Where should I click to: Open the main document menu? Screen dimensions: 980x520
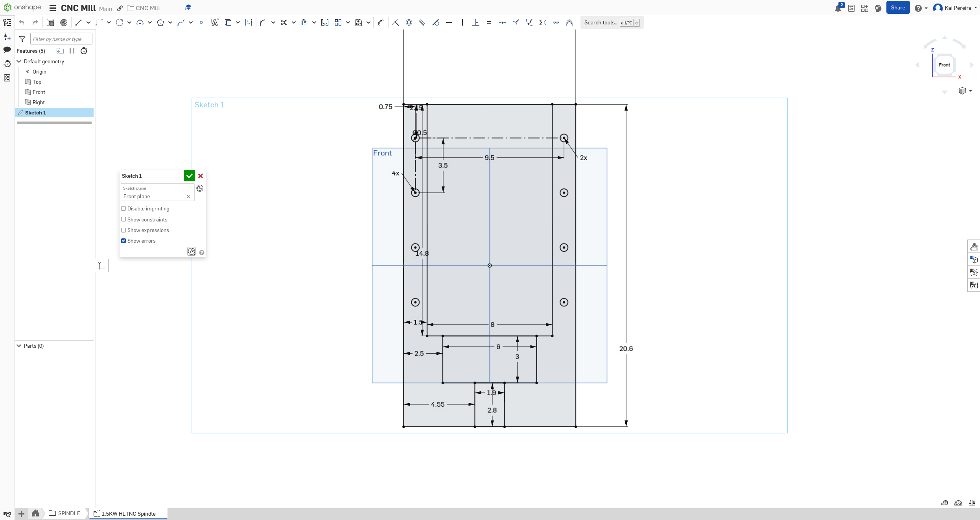[x=52, y=8]
